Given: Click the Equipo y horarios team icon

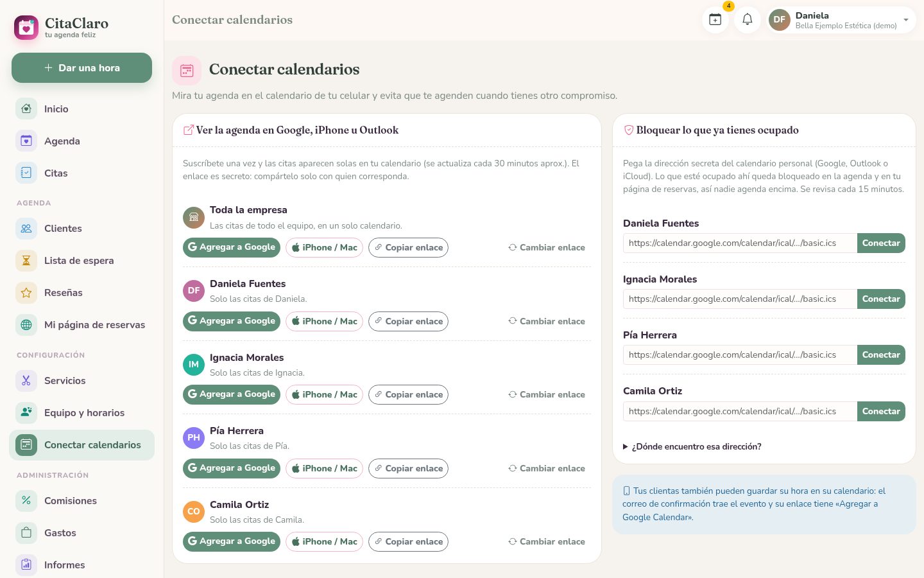Looking at the screenshot, I should pyautogui.click(x=26, y=412).
